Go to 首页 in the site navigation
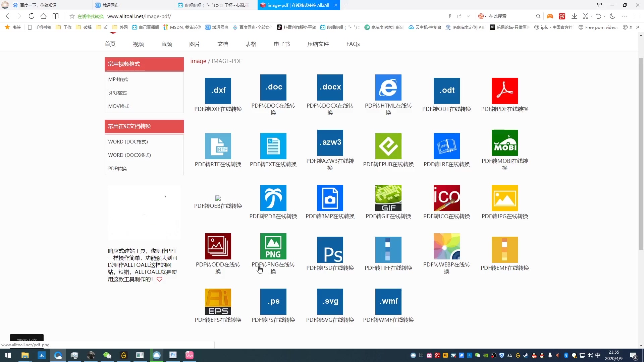The height and width of the screenshot is (362, 644). coord(110,44)
